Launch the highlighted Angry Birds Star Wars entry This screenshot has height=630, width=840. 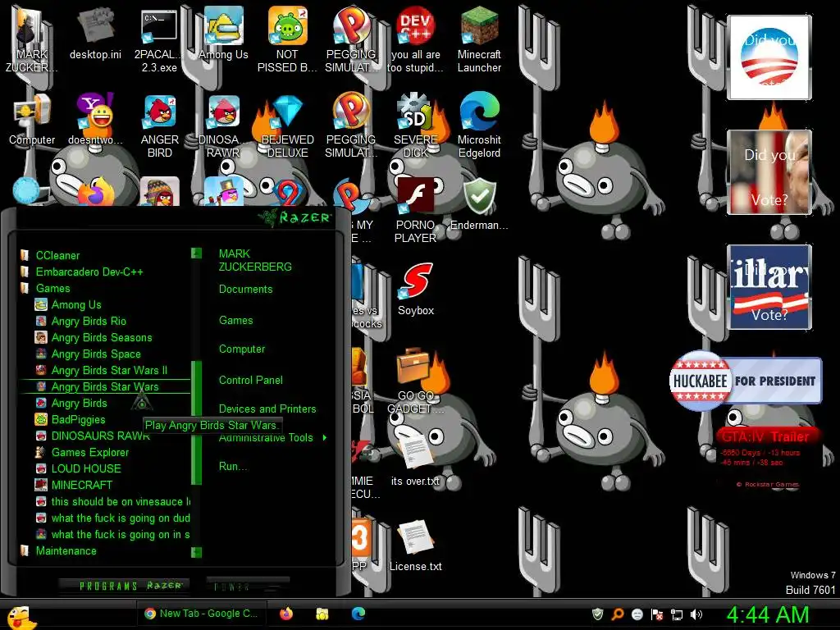click(105, 387)
